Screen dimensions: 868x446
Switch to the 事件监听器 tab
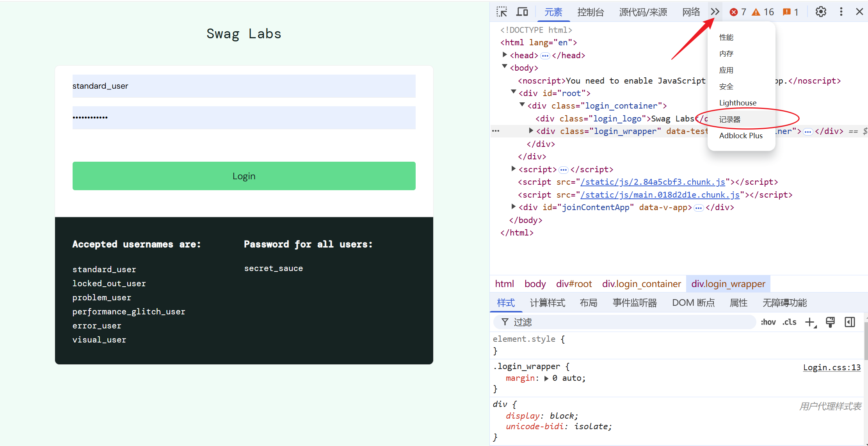click(x=635, y=303)
